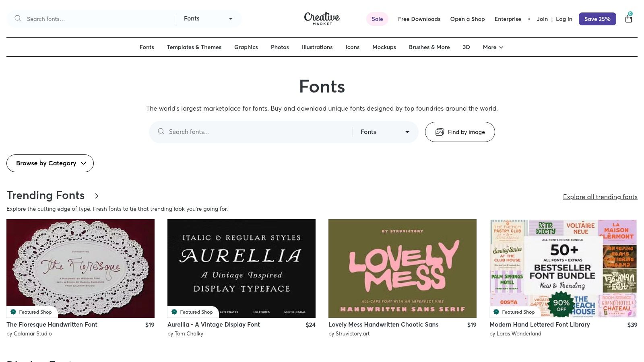Expand the Browse by Category dropdown
Screen dimensions: 644x362
click(x=50, y=163)
